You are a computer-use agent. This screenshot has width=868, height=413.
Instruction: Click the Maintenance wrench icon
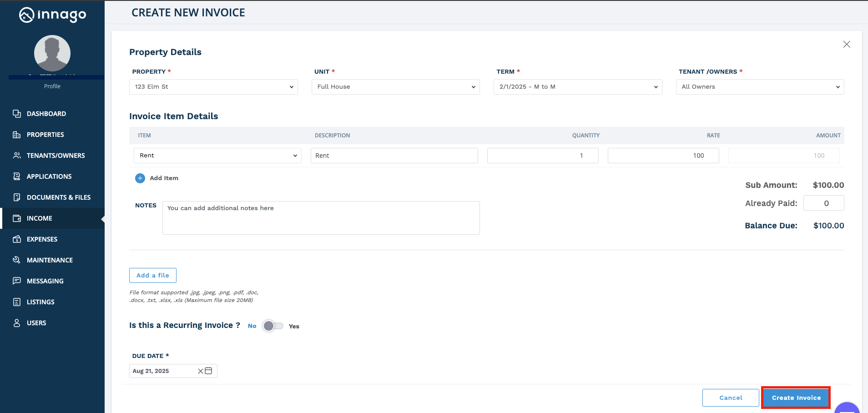(17, 260)
